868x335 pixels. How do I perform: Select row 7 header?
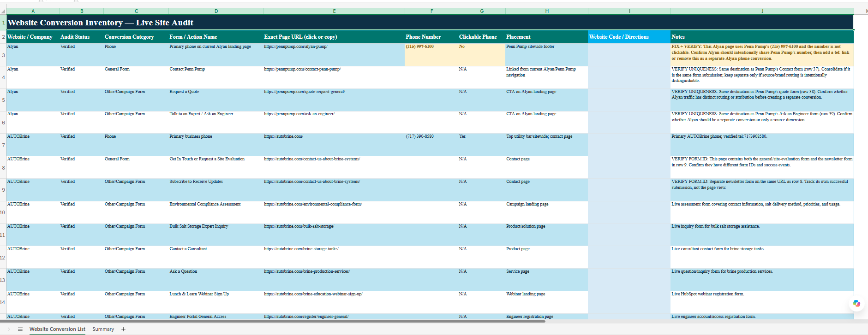pyautogui.click(x=3, y=145)
